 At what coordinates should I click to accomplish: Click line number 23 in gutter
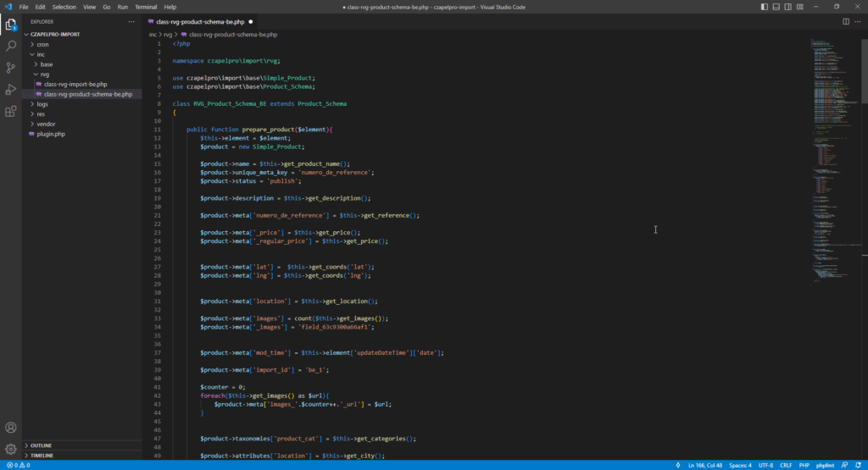coord(158,232)
